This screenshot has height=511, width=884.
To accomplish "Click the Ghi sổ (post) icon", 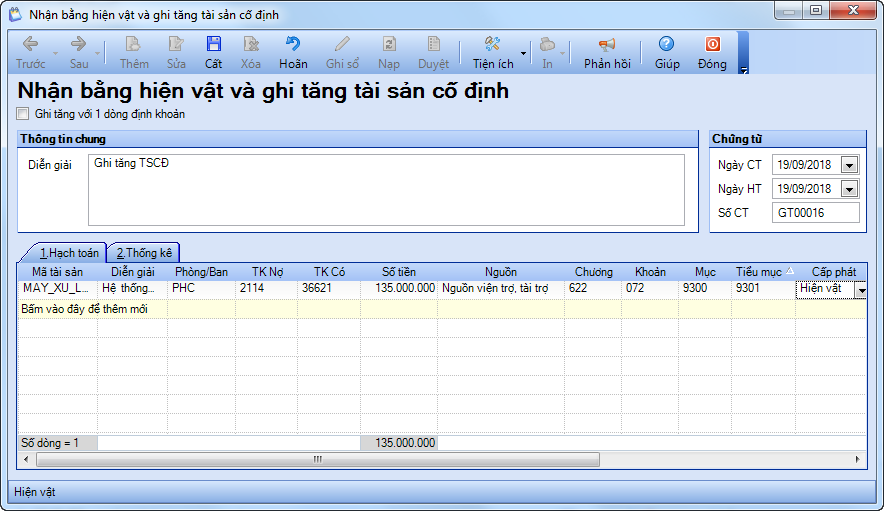I will tap(342, 52).
